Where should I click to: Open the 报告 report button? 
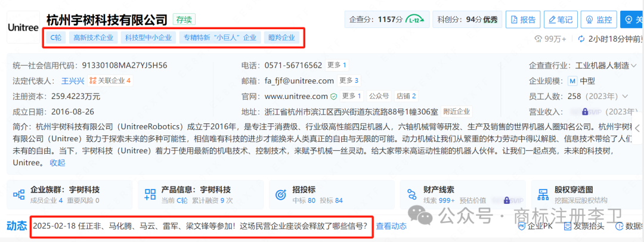(523, 19)
